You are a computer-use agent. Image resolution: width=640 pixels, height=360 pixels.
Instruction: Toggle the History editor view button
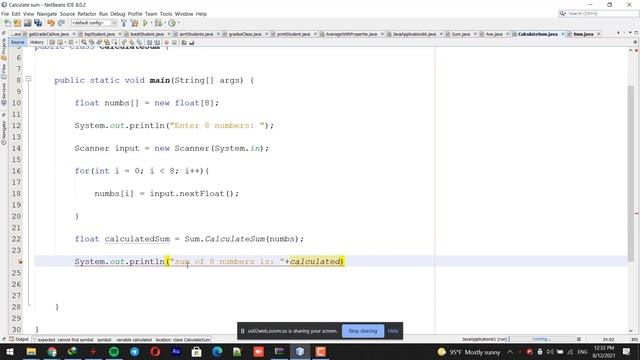click(36, 42)
